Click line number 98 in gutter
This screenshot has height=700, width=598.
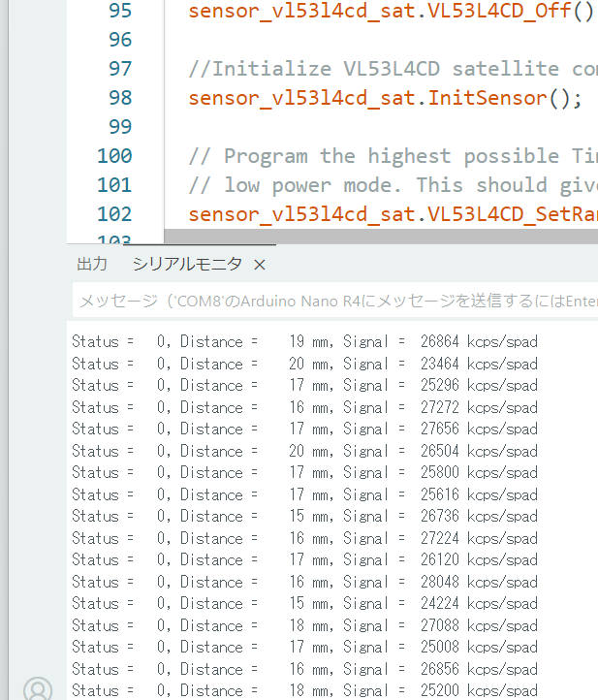(119, 98)
